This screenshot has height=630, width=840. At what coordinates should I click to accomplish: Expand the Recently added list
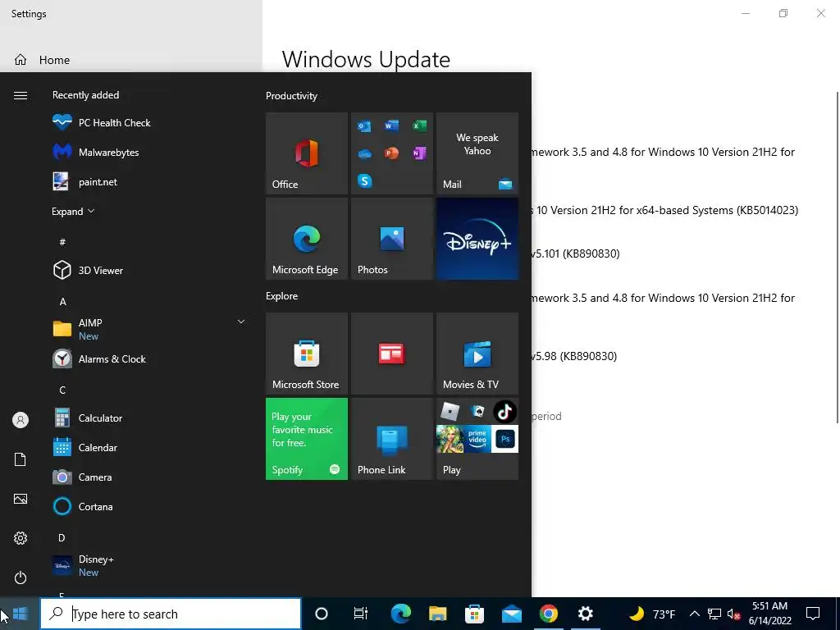73,211
